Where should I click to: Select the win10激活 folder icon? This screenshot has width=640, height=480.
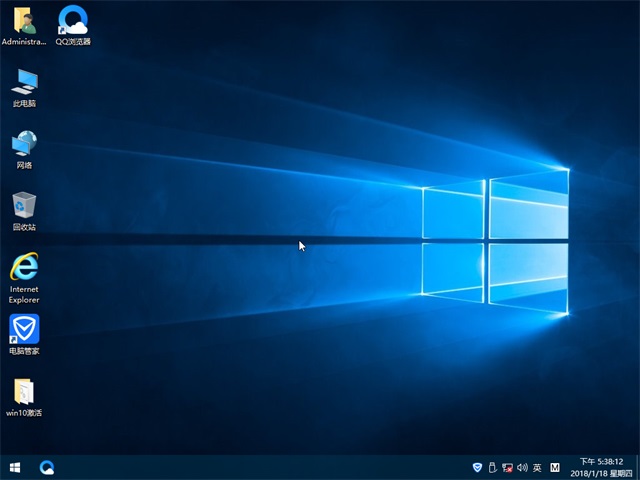(24, 394)
